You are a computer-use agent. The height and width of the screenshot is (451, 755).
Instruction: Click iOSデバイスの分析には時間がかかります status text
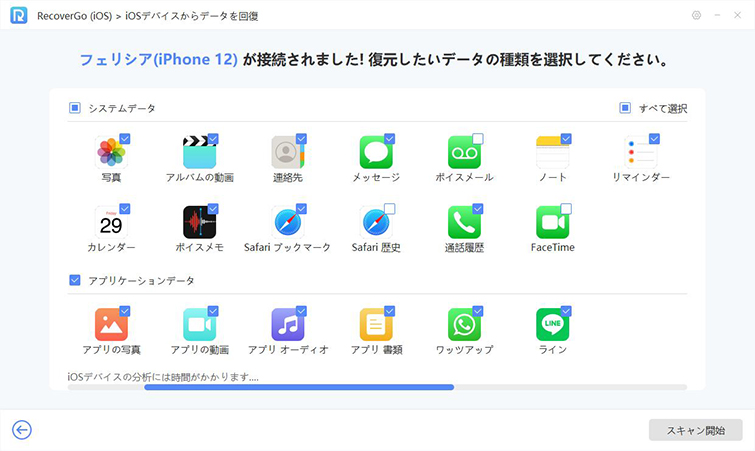tap(163, 377)
